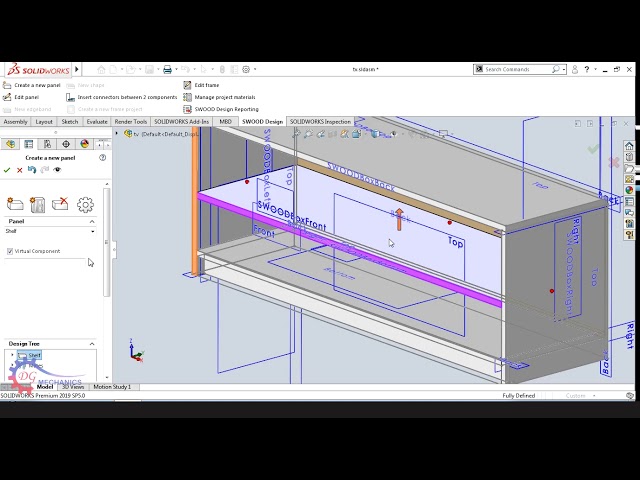Toggle the preview eye icon
The width and height of the screenshot is (640, 480).
tap(57, 170)
